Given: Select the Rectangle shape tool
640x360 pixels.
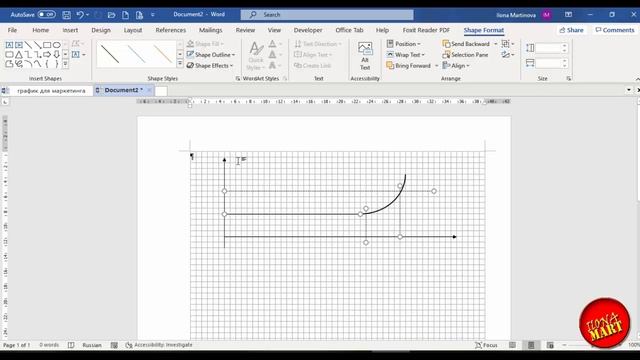Looking at the screenshot, I should 47,45.
